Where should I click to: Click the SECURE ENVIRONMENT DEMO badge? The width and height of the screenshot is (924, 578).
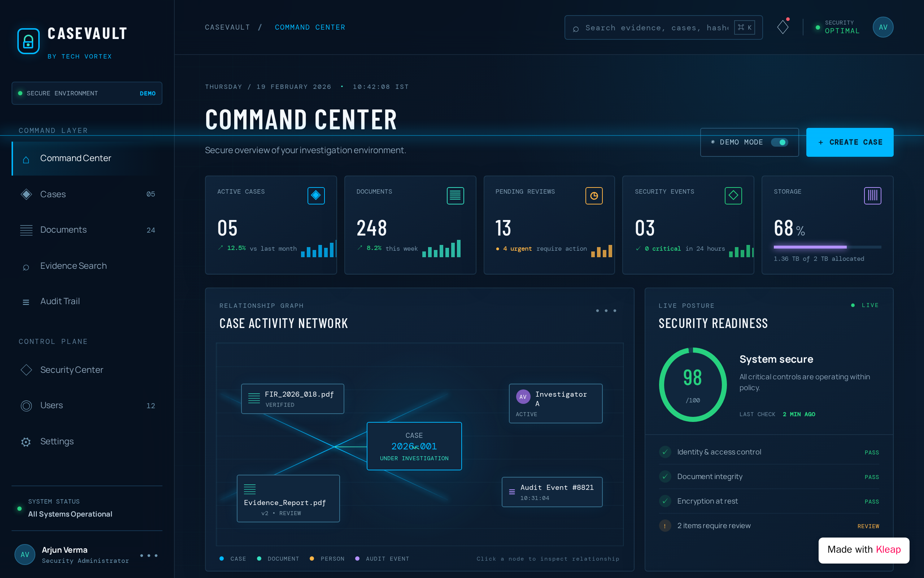tap(87, 93)
